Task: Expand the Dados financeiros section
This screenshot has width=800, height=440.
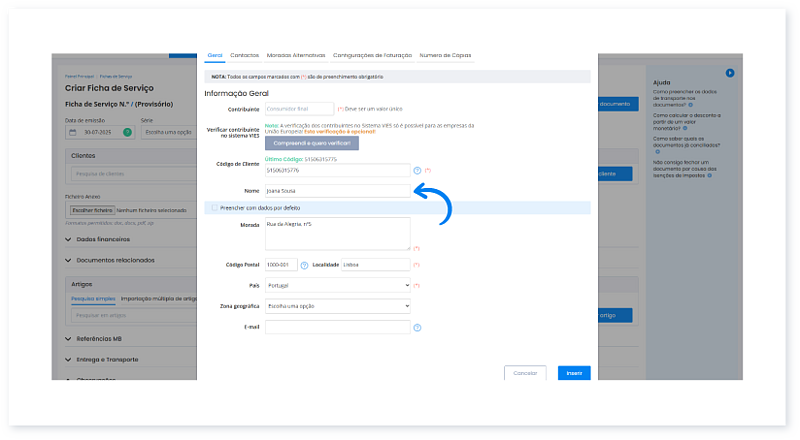Action: coord(68,240)
